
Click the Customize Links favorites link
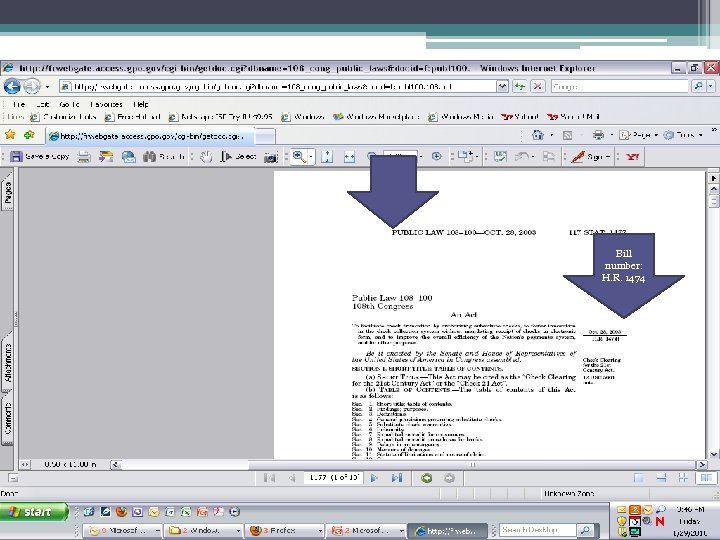[x=63, y=117]
